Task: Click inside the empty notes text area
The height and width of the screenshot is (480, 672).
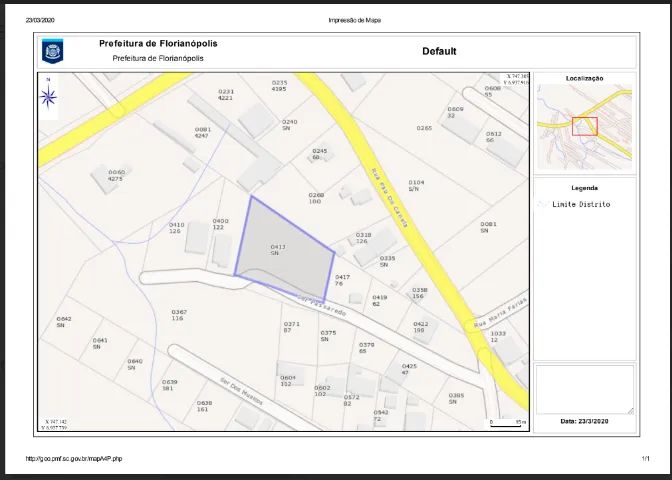Action: 584,389
